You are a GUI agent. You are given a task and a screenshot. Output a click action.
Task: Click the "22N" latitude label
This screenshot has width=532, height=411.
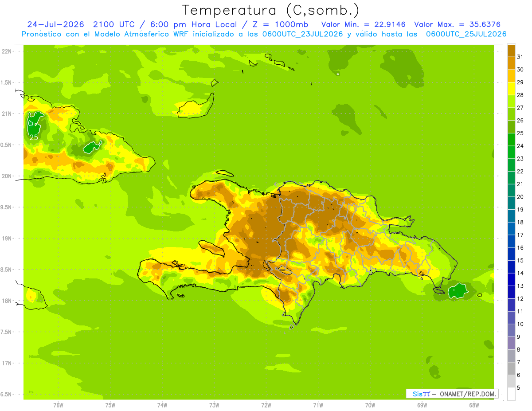click(7, 51)
